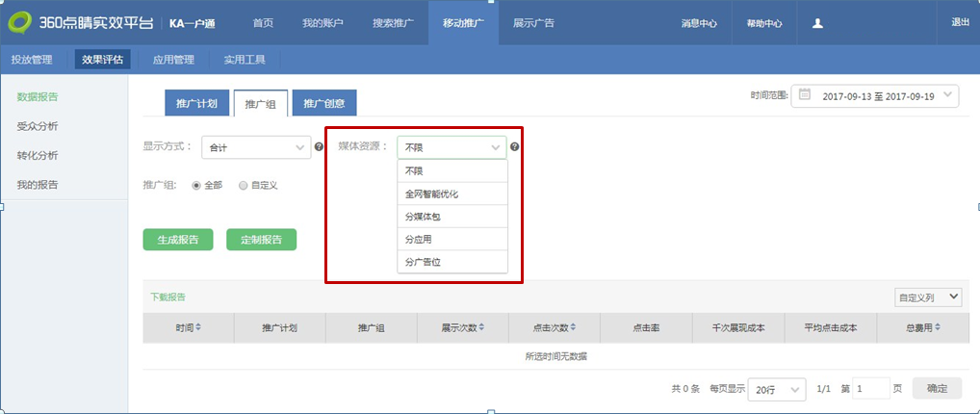
Task: Open the 显示方式 合计 dropdown
Action: pyautogui.click(x=255, y=147)
